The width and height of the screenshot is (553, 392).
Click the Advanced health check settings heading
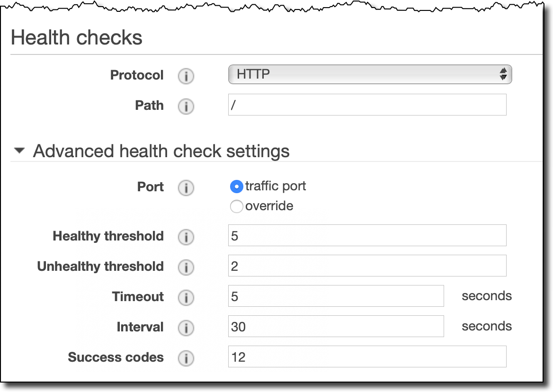pos(161,151)
